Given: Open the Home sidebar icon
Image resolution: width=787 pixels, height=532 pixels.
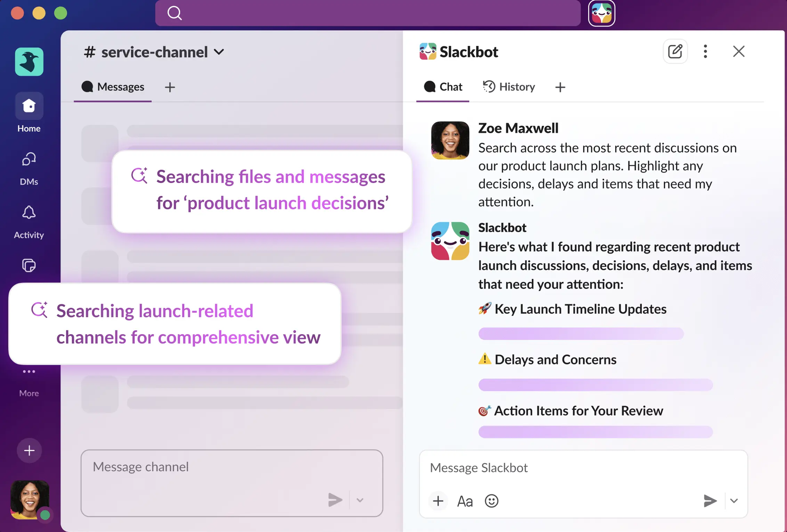Looking at the screenshot, I should (29, 106).
